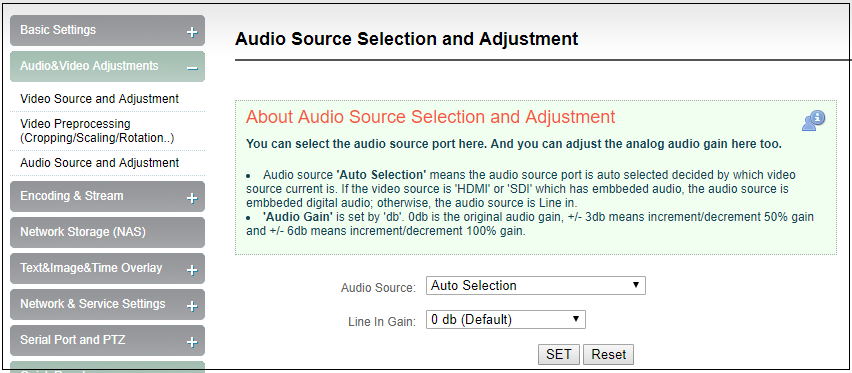
Task: Click the plus icon on Basic Settings
Action: tap(192, 33)
